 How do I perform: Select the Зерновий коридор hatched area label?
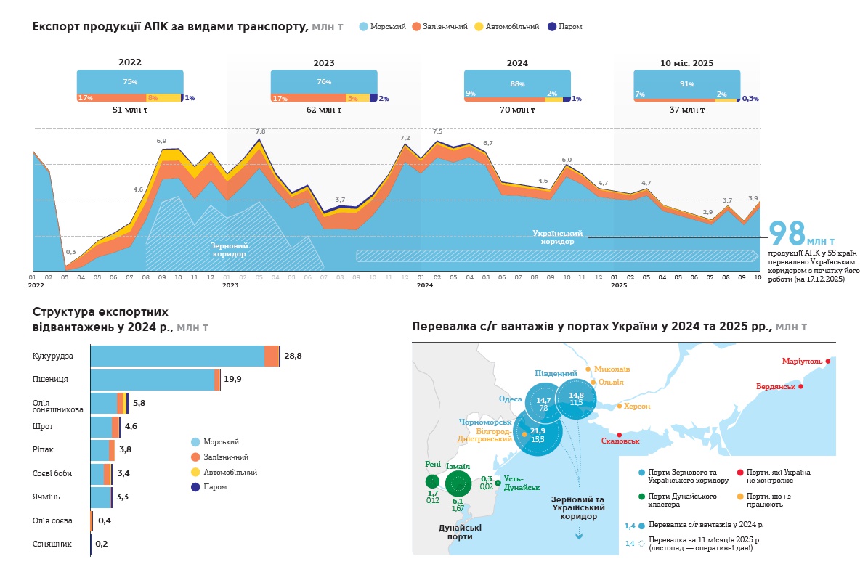point(229,250)
